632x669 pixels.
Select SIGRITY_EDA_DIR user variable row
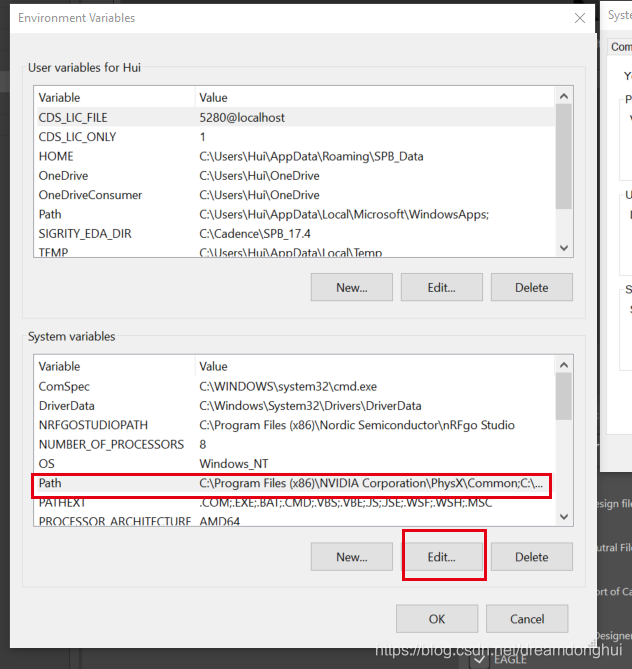coord(295,234)
